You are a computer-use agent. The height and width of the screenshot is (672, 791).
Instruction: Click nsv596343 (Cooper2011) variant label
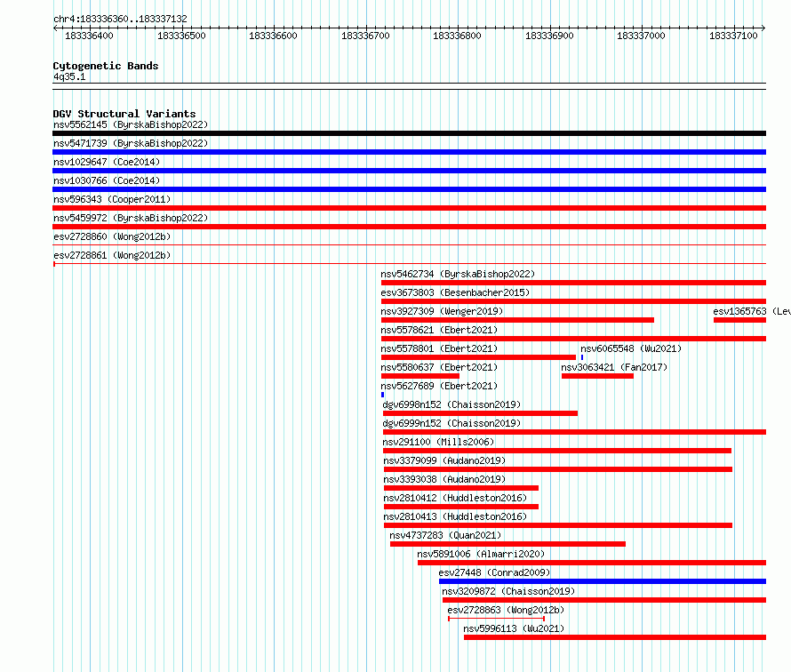tap(112, 199)
